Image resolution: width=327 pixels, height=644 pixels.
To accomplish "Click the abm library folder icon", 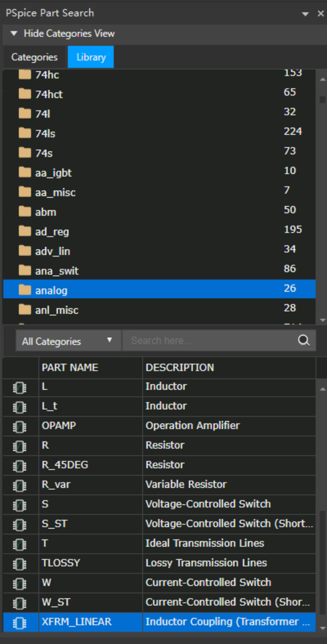I will click(25, 211).
